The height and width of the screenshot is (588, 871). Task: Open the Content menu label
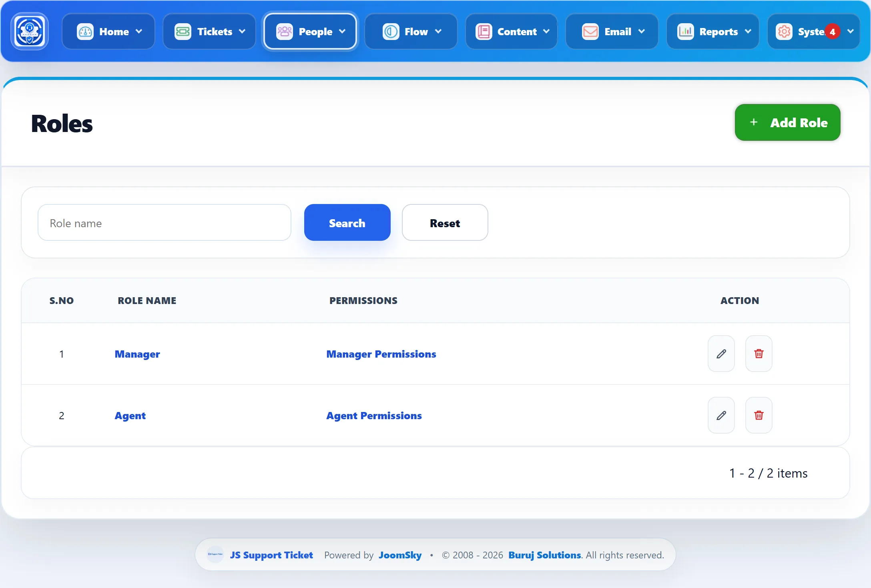[x=517, y=32]
